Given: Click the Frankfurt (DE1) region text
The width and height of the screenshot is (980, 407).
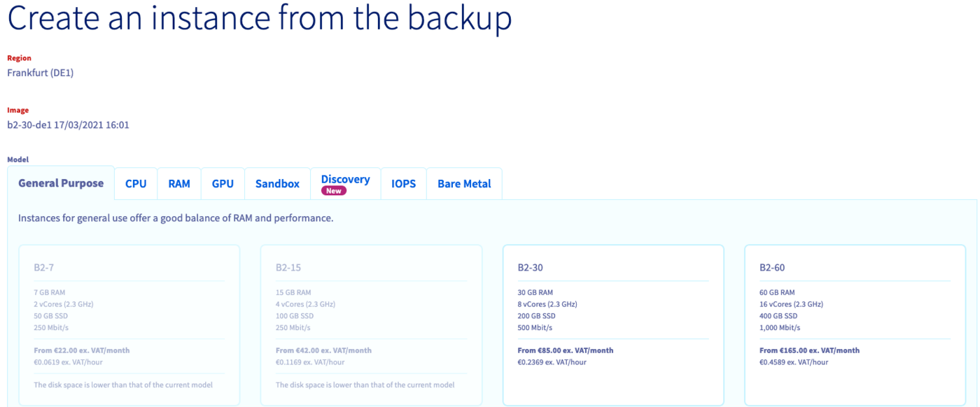Looking at the screenshot, I should point(41,72).
